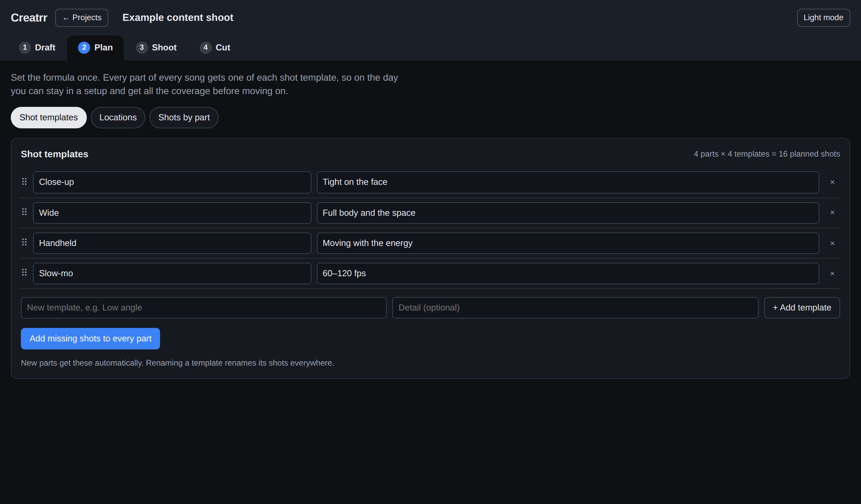Click the 'Example content shoot' project title

pos(178,18)
